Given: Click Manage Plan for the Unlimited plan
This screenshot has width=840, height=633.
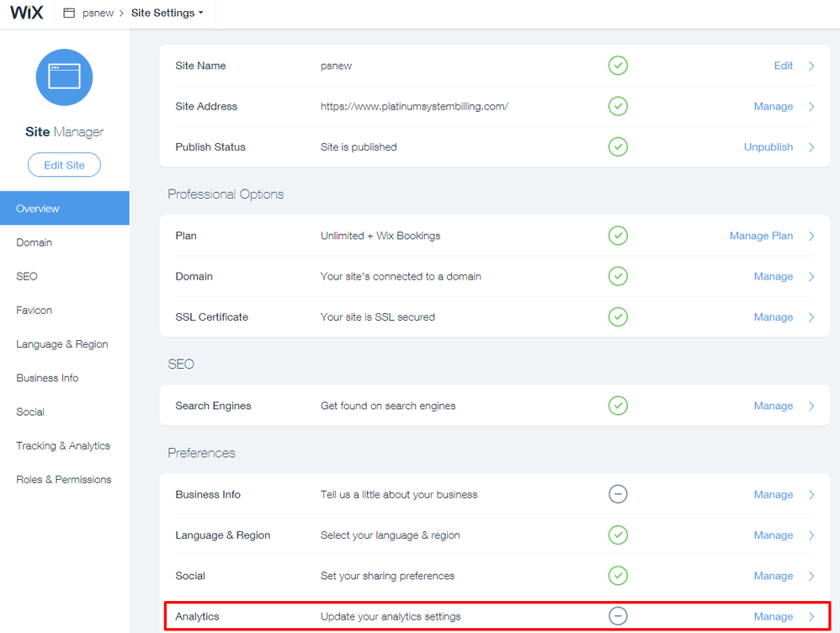Looking at the screenshot, I should [x=760, y=236].
